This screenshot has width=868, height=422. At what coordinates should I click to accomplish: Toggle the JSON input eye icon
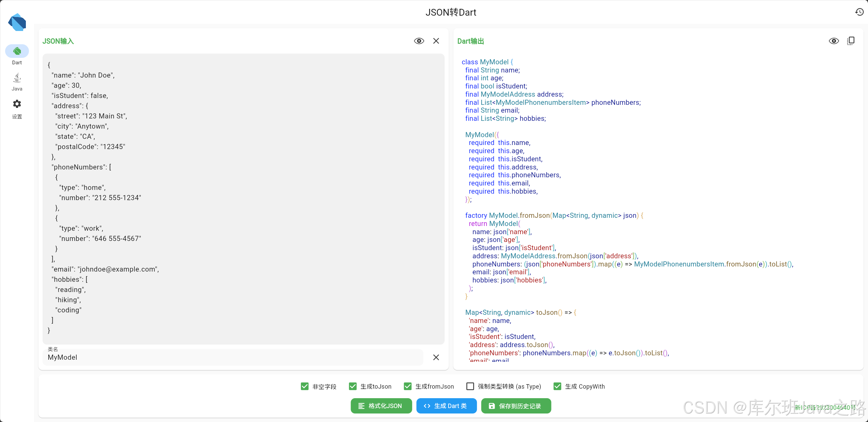coord(419,41)
